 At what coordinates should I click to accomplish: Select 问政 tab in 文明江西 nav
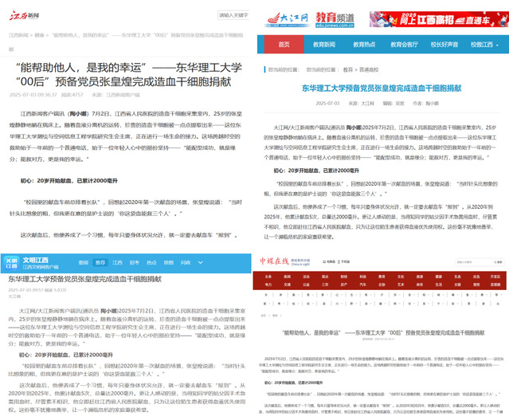coord(186,262)
